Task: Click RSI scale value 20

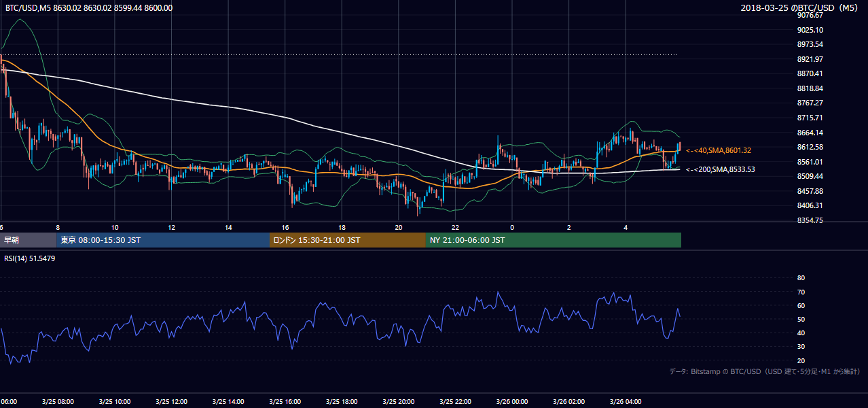Action: pyautogui.click(x=801, y=360)
